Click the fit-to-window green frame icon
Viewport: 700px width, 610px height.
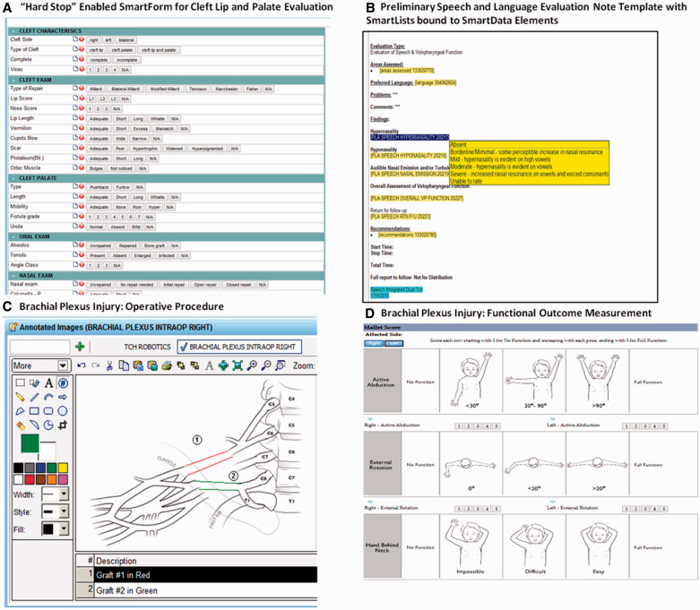[238, 365]
